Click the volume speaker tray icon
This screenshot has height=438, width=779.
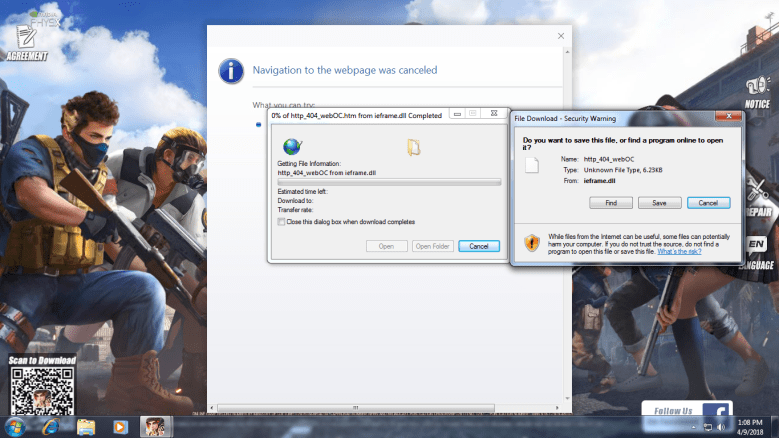[721, 427]
